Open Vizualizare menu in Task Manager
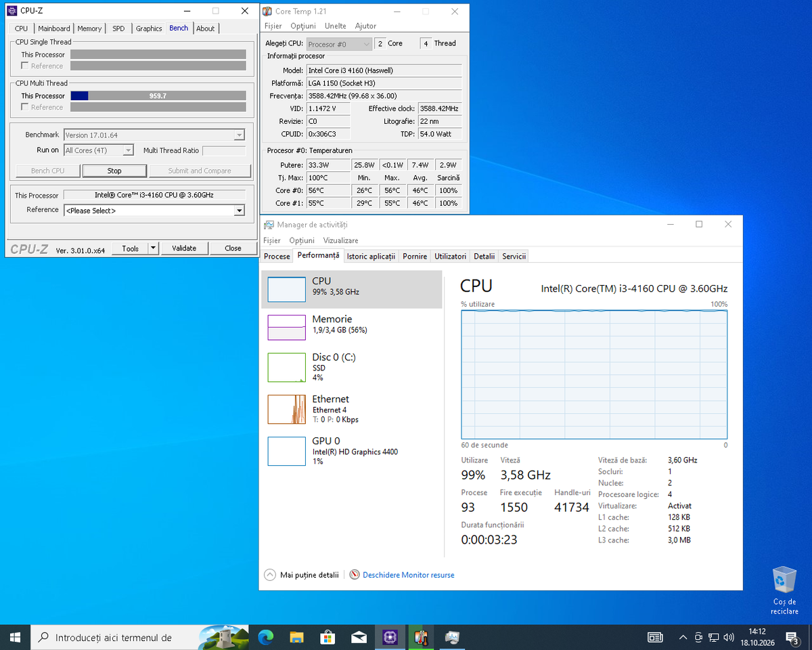 click(340, 240)
